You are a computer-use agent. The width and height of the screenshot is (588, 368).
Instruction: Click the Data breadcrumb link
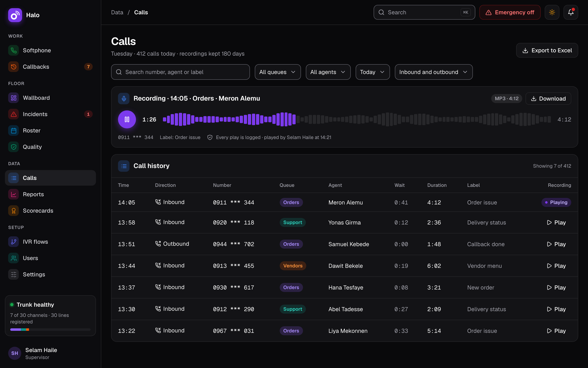pyautogui.click(x=117, y=12)
